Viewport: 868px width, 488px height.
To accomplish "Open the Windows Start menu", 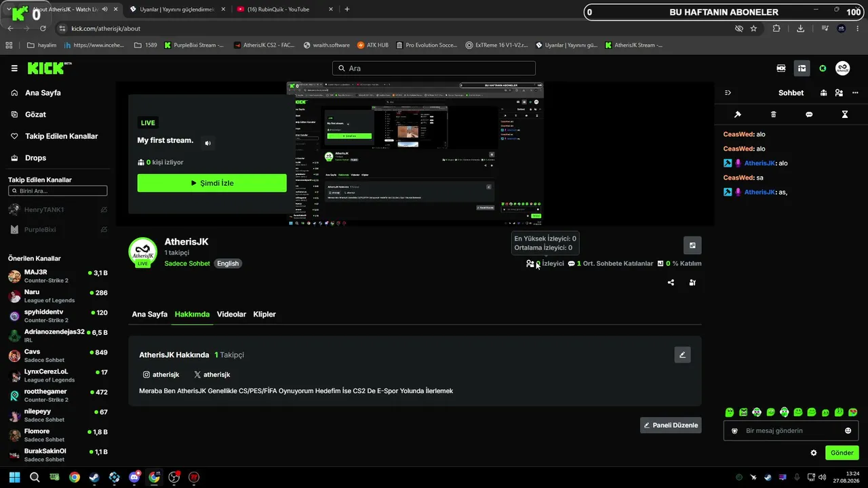I will coord(14,477).
